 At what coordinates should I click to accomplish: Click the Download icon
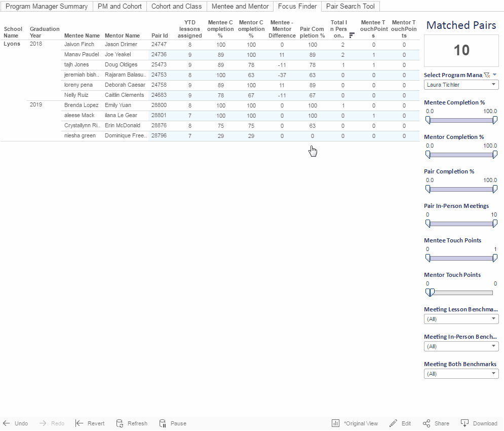pyautogui.click(x=465, y=423)
